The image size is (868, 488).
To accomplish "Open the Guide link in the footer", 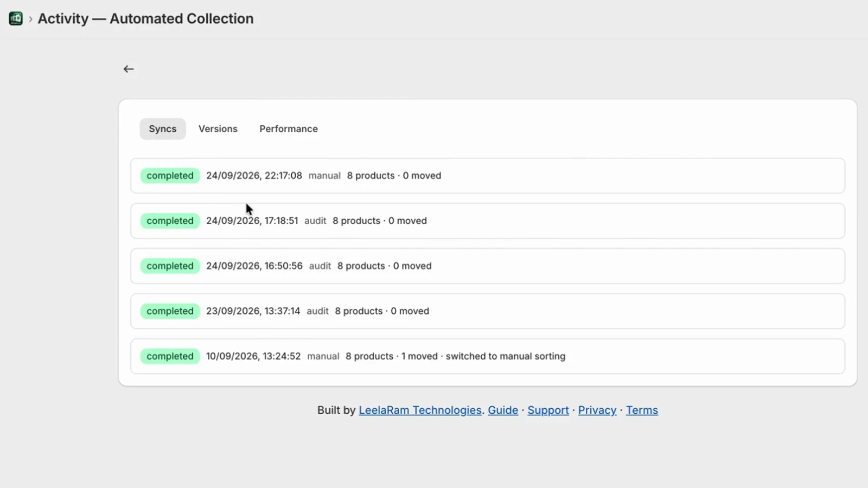I will (x=503, y=410).
